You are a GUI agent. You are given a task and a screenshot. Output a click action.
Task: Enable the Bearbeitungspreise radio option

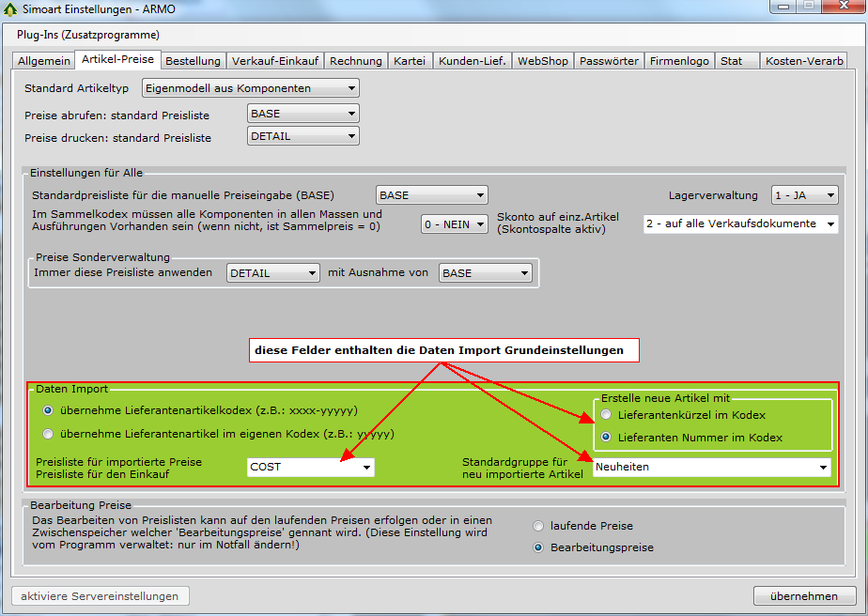pos(538,547)
